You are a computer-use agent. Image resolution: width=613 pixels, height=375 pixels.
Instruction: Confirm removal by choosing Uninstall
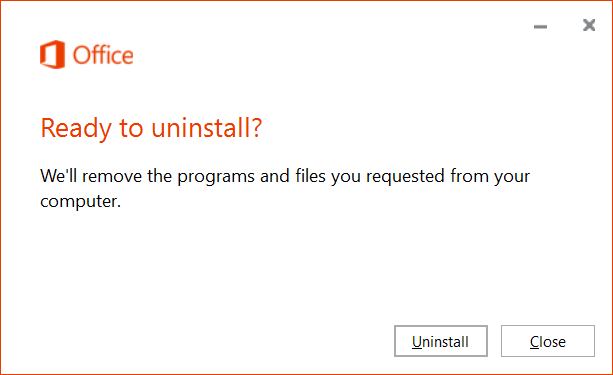(x=441, y=341)
